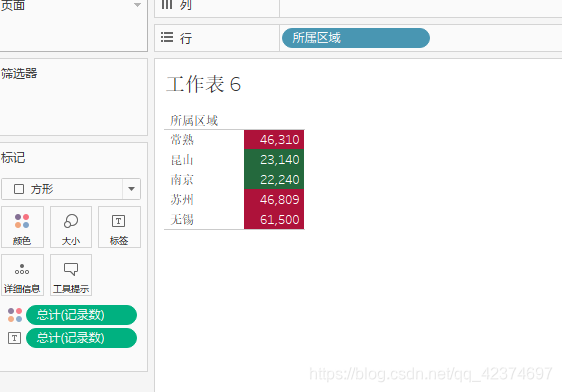The image size is (562, 392).
Task: Click the 工作表 6 sheet title
Action: [x=204, y=84]
